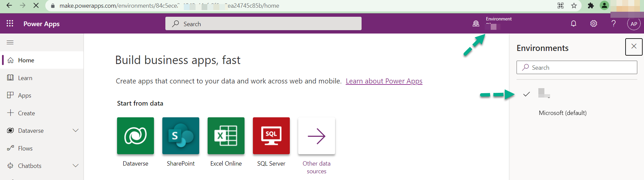Start from SQL Server data tile
The width and height of the screenshot is (644, 180).
click(271, 136)
